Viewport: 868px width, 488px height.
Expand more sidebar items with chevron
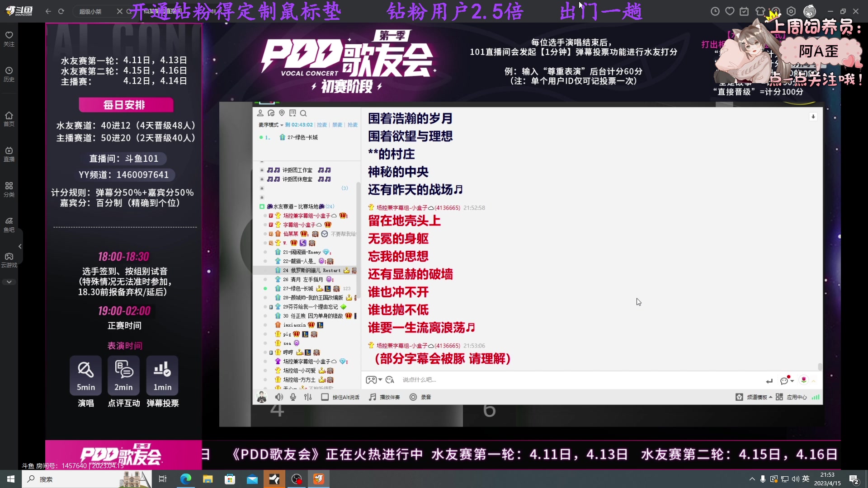pyautogui.click(x=9, y=282)
